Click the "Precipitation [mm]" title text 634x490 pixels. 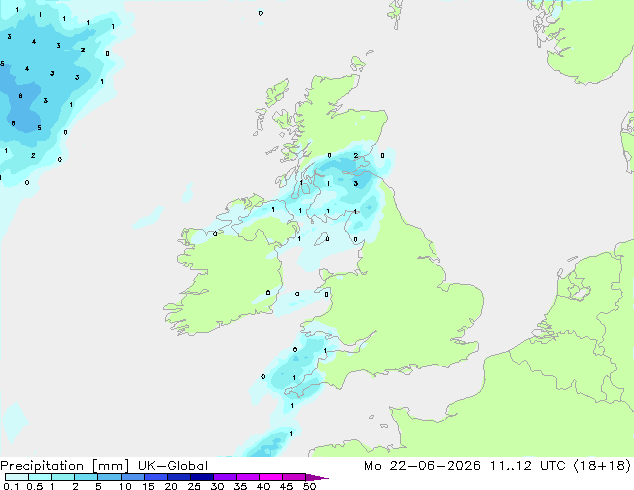[64, 466]
